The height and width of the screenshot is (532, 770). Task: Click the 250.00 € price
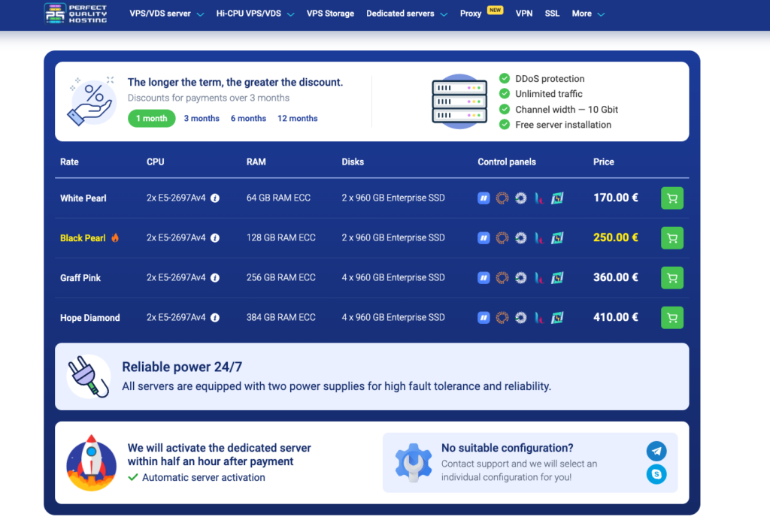click(x=615, y=237)
